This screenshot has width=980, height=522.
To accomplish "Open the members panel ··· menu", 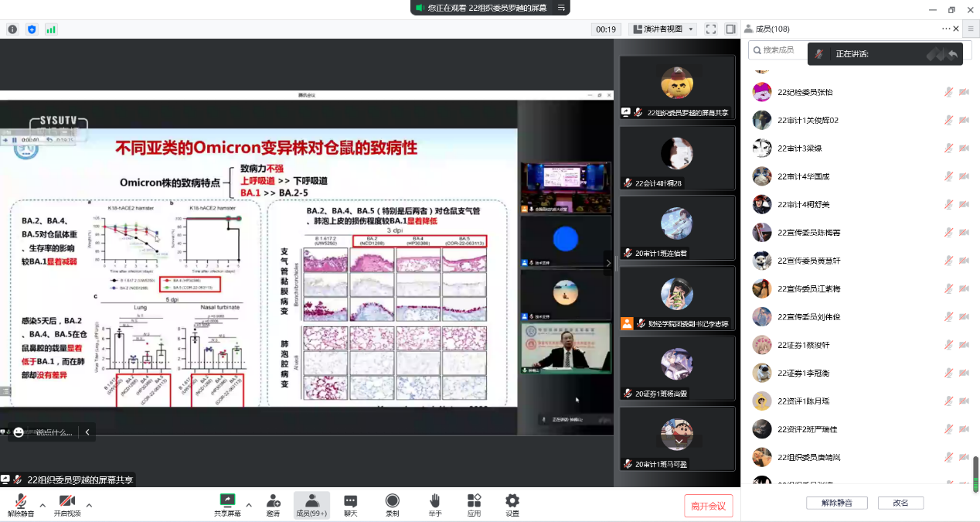I will 945,29.
